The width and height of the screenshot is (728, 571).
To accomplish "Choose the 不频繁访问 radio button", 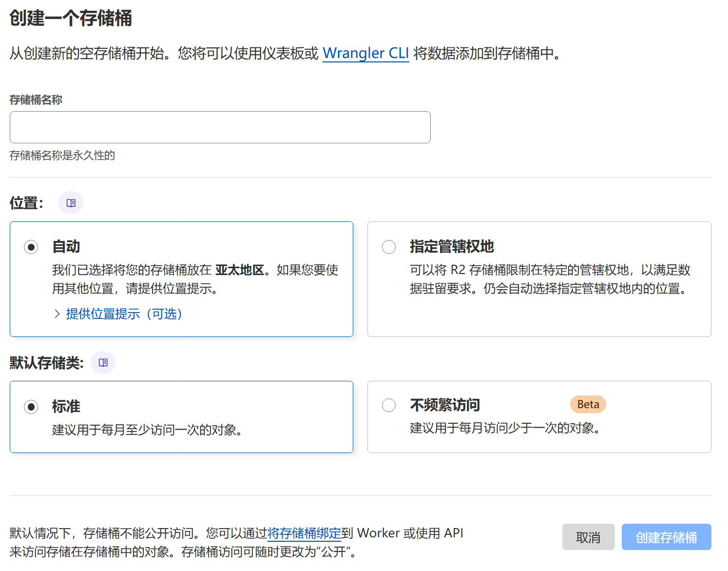I will click(388, 405).
